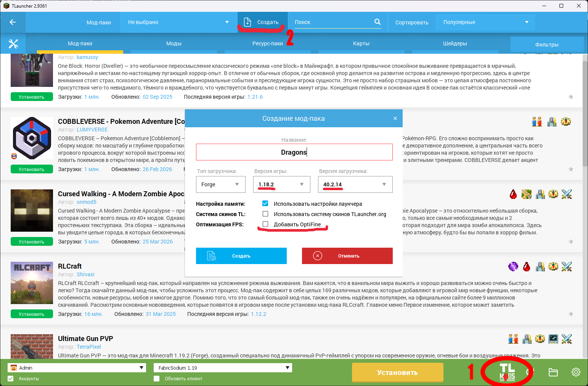Viewport: 588px width, 386px height.
Task: Confirm with the blue Создать dialog button
Action: 241,256
